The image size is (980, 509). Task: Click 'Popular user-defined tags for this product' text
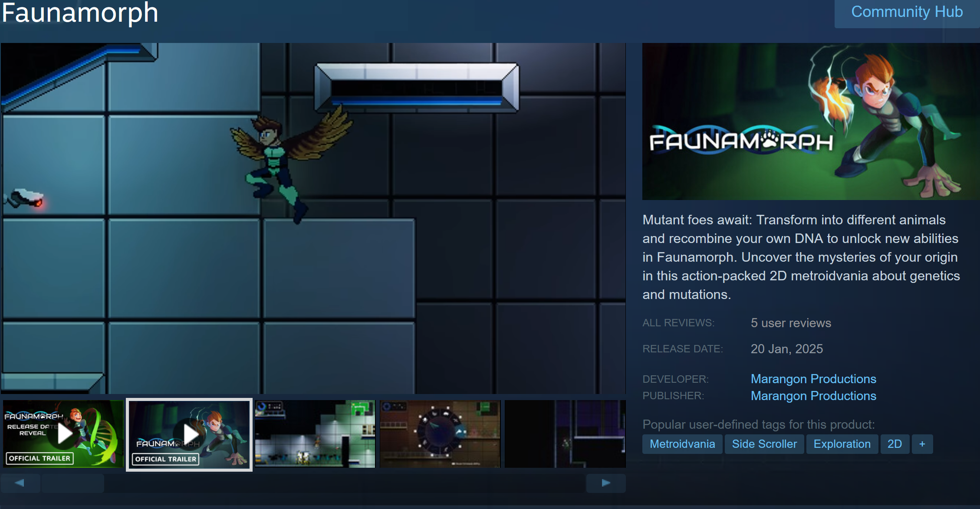(759, 424)
